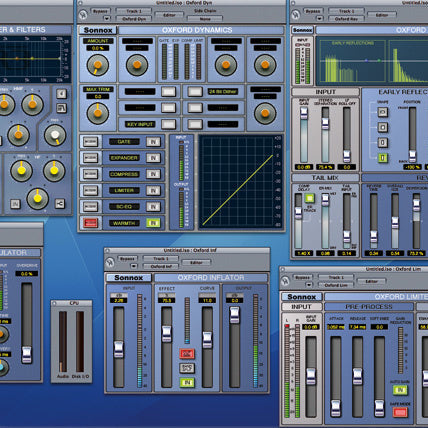Click Bypass in the Oxford Rev window
The image size is (428, 428).
point(313,11)
